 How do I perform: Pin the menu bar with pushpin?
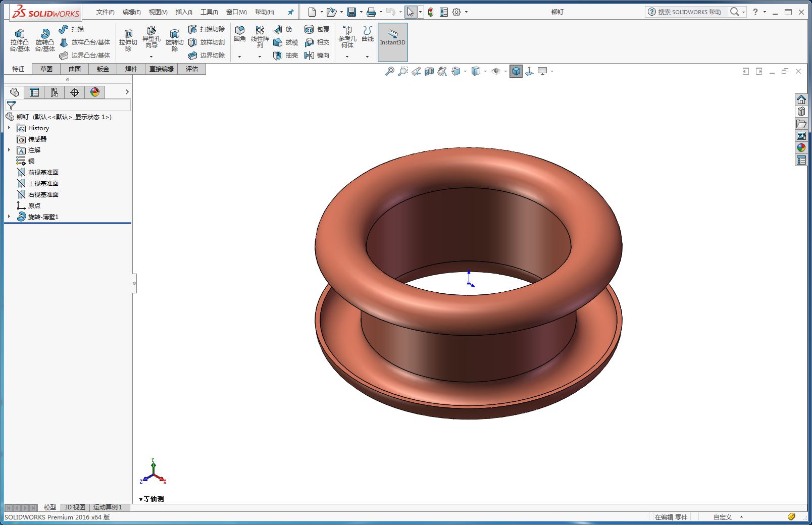(x=290, y=12)
